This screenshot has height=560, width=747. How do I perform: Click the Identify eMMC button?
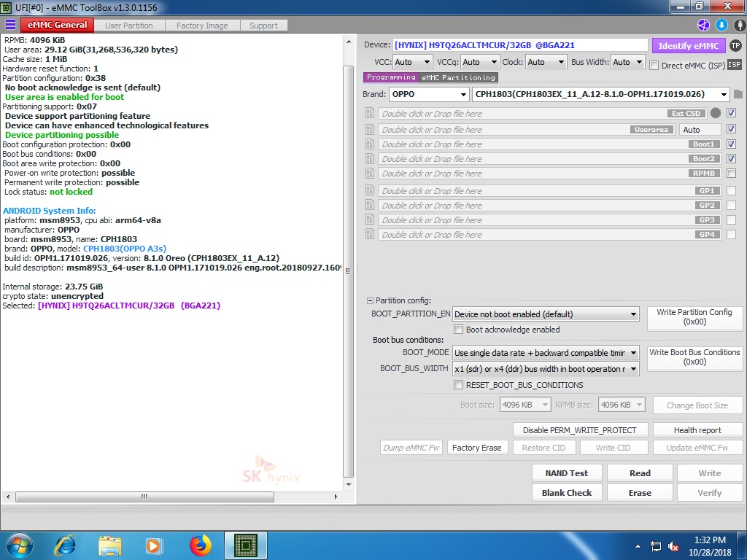689,46
